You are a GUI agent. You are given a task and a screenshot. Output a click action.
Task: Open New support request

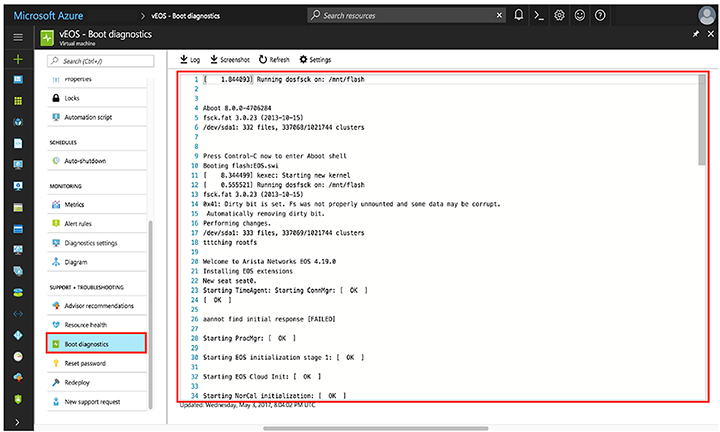click(x=97, y=402)
